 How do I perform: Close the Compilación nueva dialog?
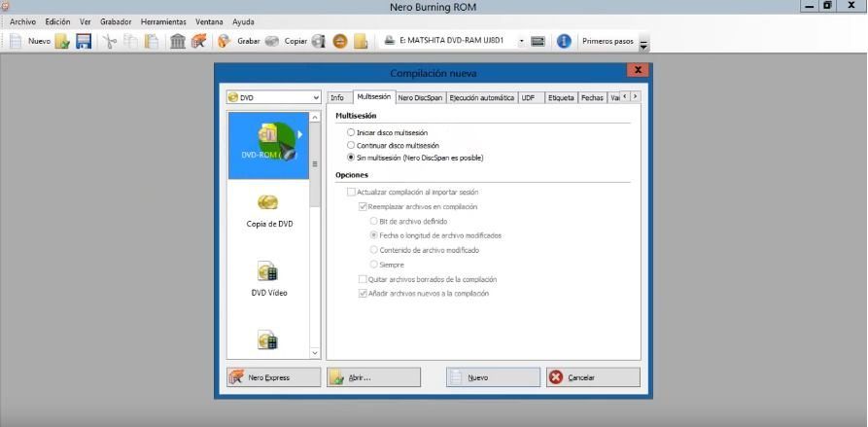[x=638, y=70]
